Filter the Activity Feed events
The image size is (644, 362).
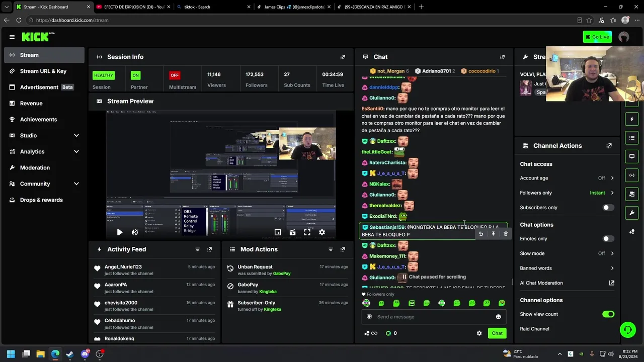pyautogui.click(x=197, y=249)
